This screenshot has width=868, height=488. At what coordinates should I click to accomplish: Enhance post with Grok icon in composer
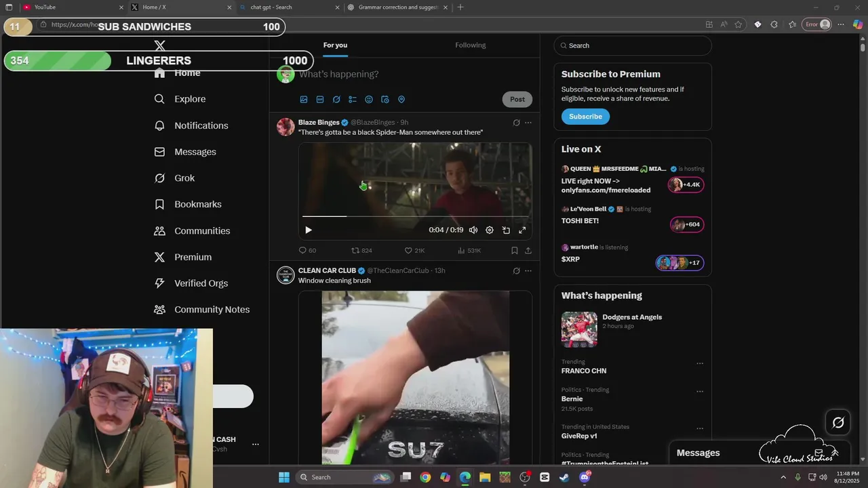[336, 100]
